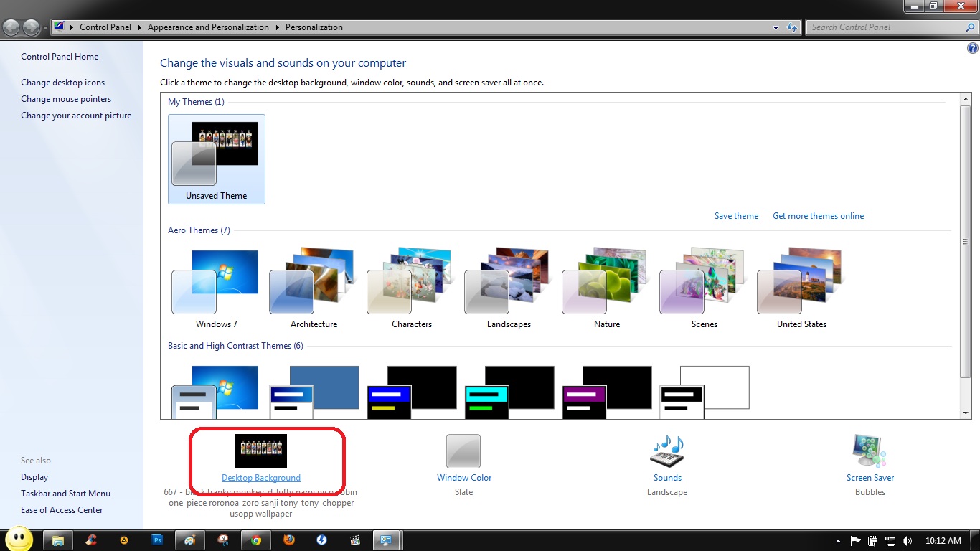This screenshot has height=551, width=980.
Task: Click the Save theme link
Action: (x=736, y=216)
